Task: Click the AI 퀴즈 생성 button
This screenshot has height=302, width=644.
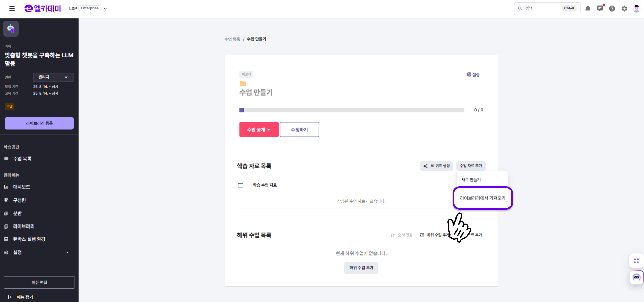Action: pyautogui.click(x=436, y=166)
